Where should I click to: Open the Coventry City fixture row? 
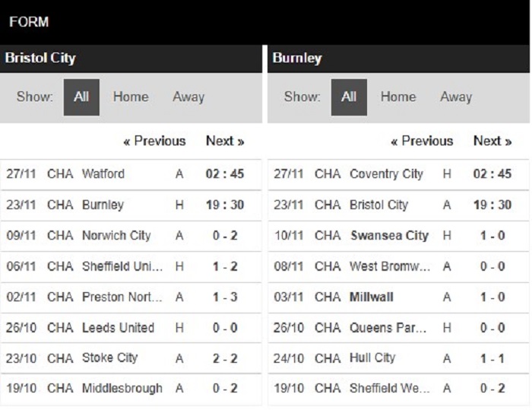click(398, 174)
